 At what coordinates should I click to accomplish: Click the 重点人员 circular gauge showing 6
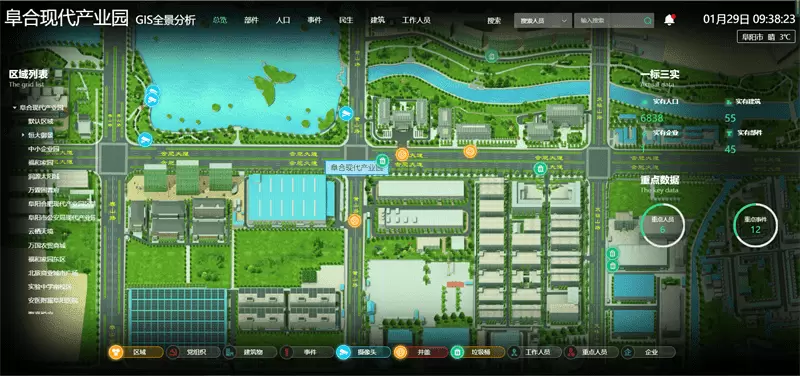pyautogui.click(x=663, y=224)
